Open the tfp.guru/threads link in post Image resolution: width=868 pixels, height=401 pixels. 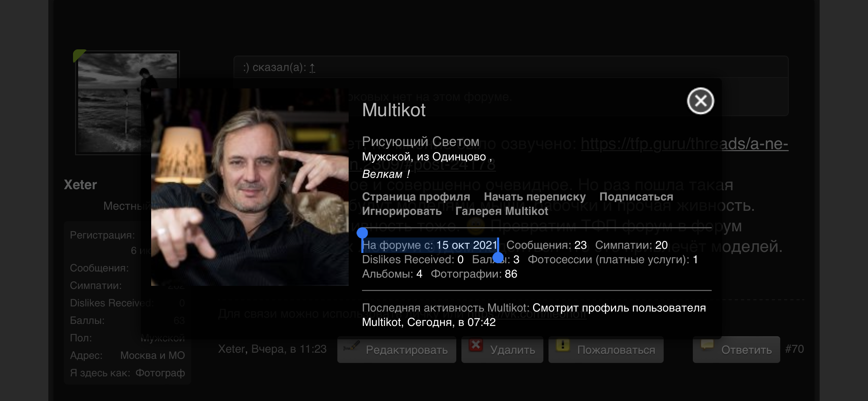[x=684, y=144]
